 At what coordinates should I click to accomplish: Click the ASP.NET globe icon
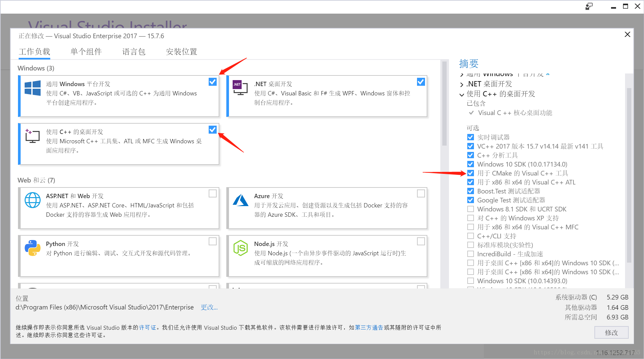32,200
